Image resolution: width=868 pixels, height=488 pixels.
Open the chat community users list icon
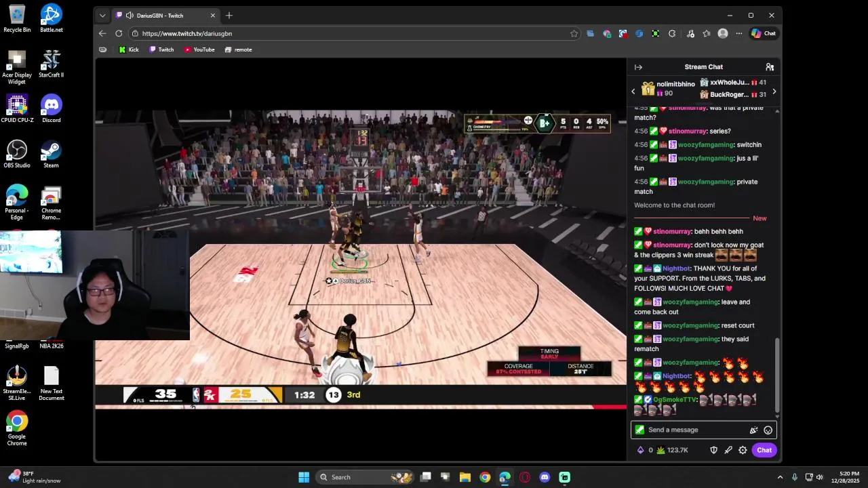[770, 67]
